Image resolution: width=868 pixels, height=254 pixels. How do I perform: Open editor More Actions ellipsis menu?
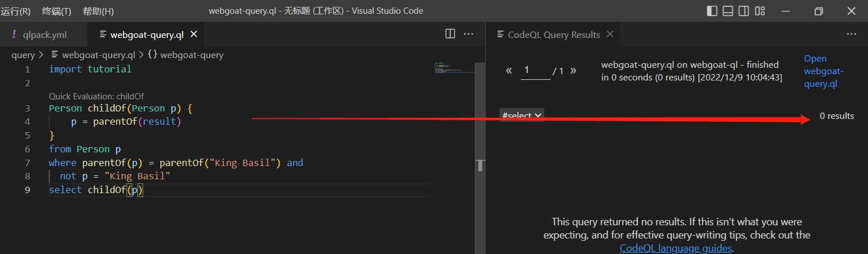click(468, 34)
